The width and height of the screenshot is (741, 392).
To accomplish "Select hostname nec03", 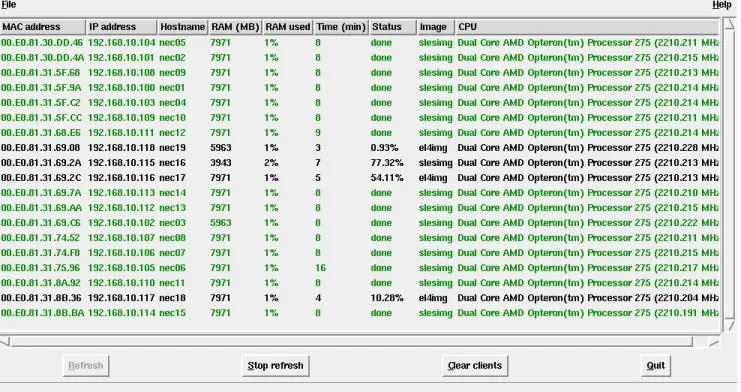I will click(172, 223).
